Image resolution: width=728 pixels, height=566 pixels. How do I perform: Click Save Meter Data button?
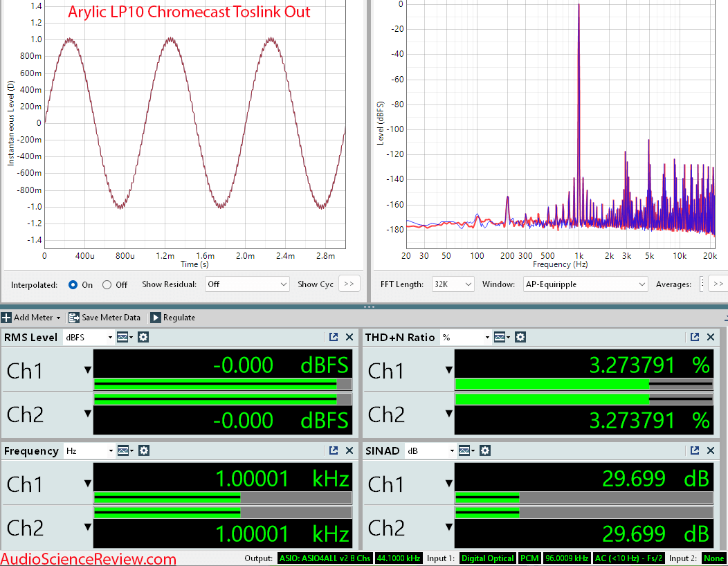(x=104, y=318)
